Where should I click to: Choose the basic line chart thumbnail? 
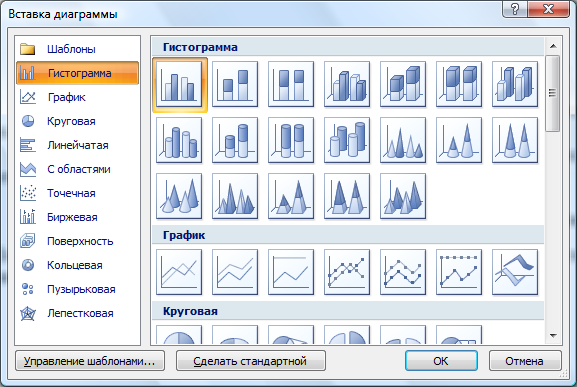pyautogui.click(x=179, y=272)
